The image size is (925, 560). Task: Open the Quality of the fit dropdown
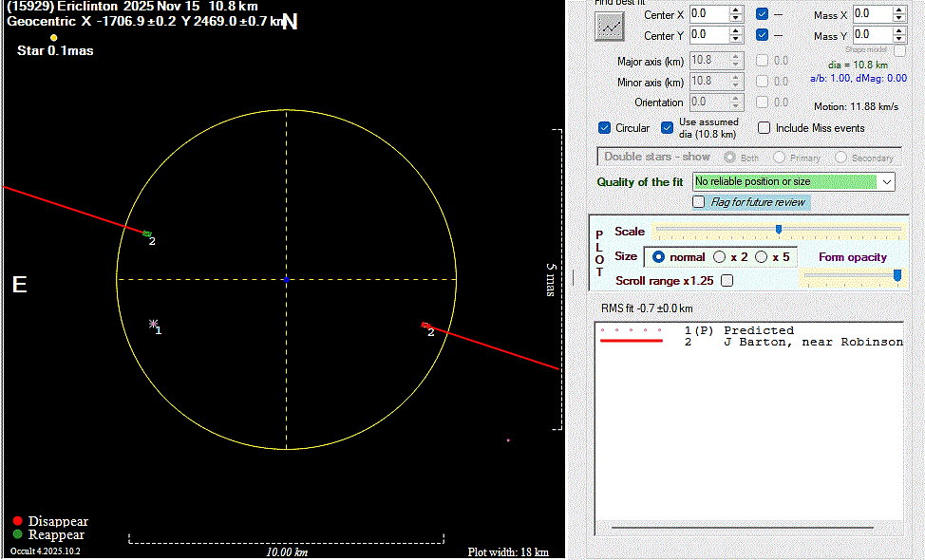click(x=887, y=181)
